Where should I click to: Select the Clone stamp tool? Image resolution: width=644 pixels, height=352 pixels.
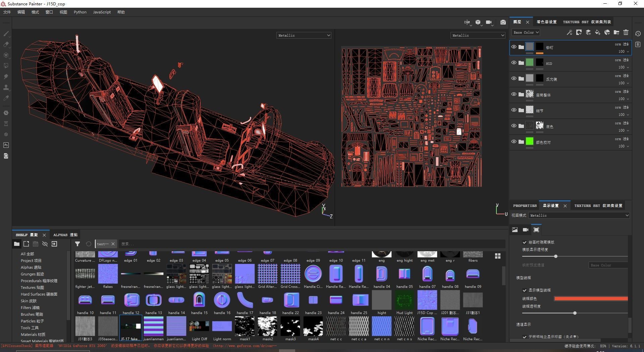6,87
